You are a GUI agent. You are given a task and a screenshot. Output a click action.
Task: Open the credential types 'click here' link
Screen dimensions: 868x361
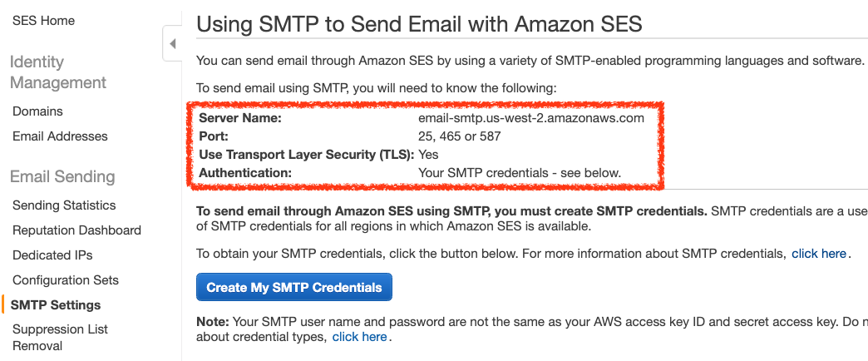click(359, 337)
